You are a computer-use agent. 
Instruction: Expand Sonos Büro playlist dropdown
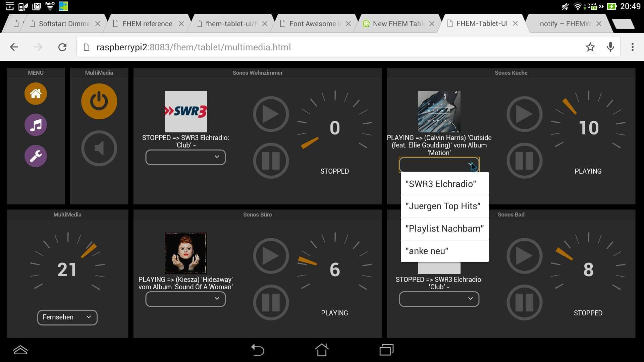[185, 299]
